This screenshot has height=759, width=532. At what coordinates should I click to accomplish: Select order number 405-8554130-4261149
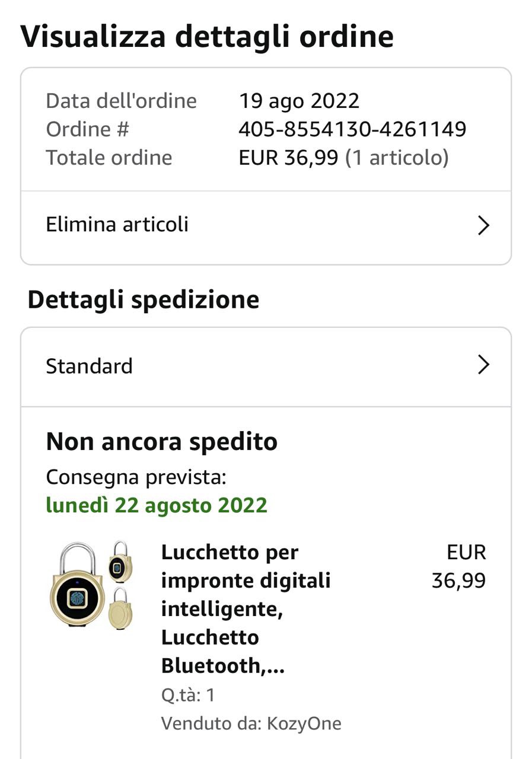(352, 129)
